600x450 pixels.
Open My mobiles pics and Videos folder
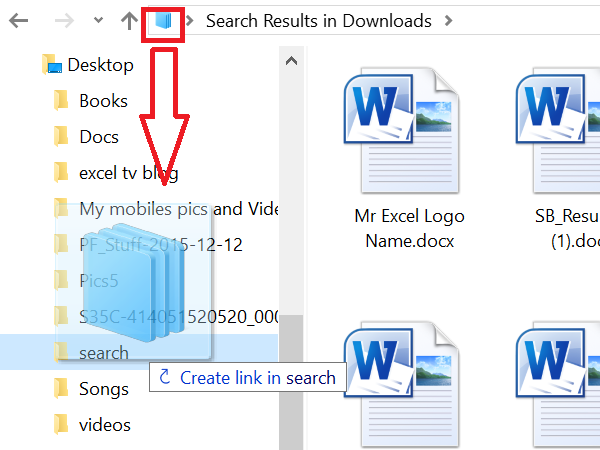tap(178, 209)
